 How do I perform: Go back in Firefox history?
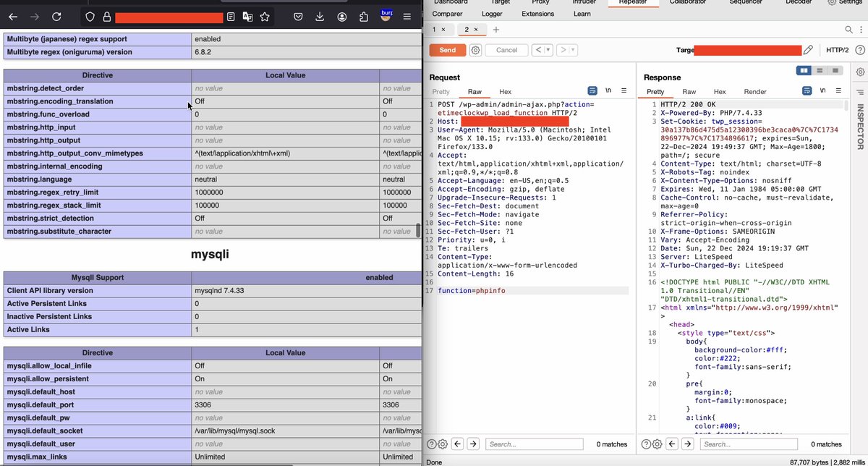13,16
